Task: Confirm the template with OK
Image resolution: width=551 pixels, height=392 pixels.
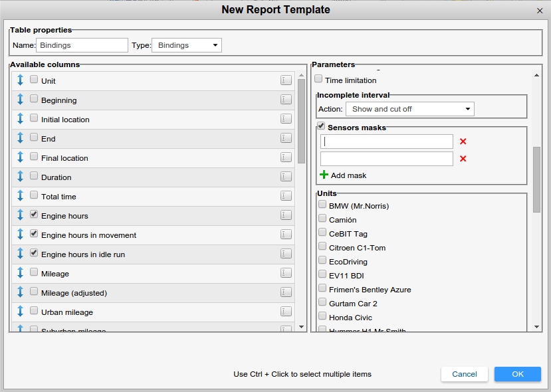Action: tap(517, 374)
